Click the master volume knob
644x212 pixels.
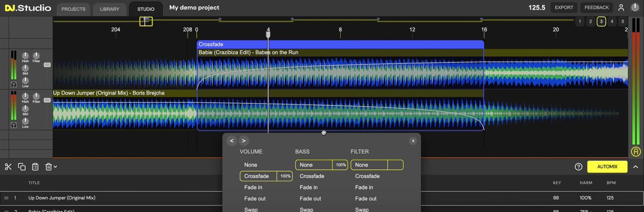tap(634, 7)
